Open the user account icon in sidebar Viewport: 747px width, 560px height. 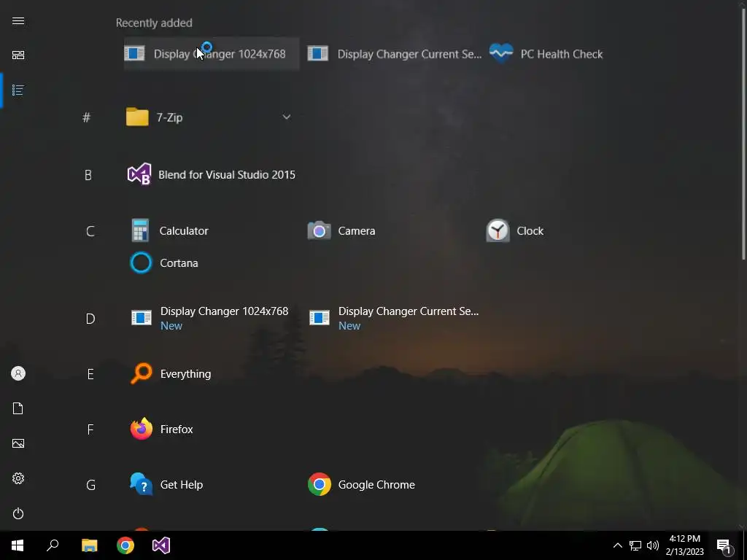pos(18,373)
